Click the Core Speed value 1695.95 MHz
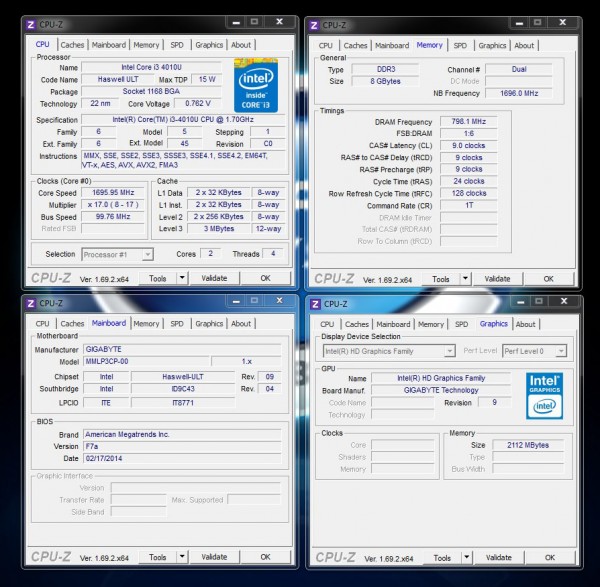600x587 pixels. point(113,192)
